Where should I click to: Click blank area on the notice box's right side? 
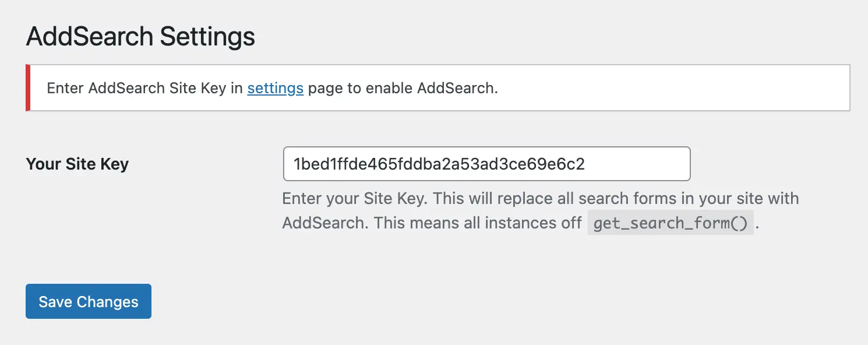pyautogui.click(x=699, y=87)
